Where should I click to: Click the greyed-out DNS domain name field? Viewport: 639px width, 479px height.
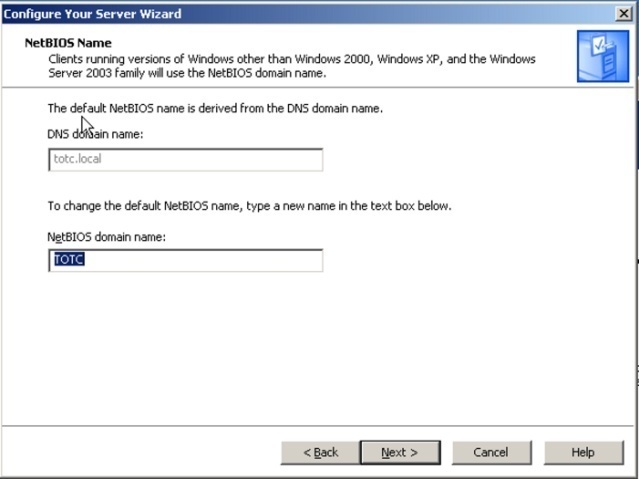tap(185, 159)
